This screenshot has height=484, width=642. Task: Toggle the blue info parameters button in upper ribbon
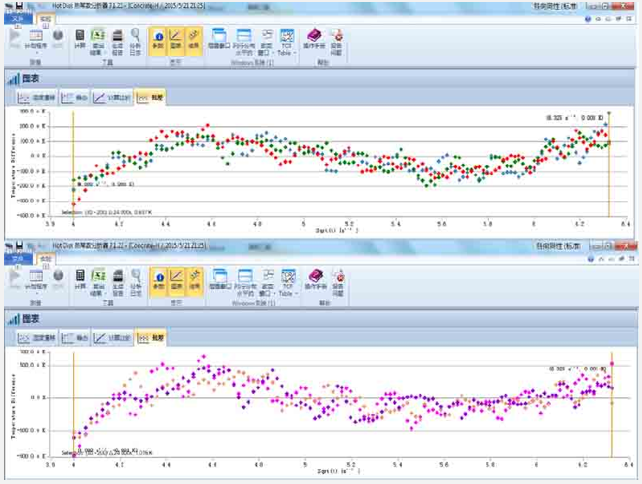159,38
